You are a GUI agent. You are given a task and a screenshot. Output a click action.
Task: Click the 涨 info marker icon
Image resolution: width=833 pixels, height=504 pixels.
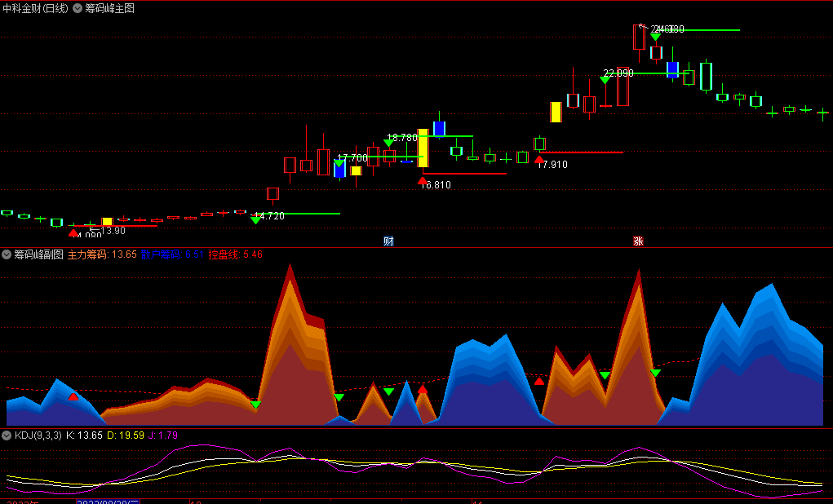pyautogui.click(x=638, y=241)
